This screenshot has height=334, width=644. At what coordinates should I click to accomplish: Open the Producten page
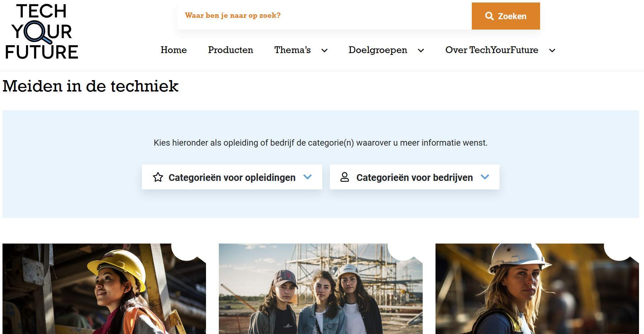pos(231,50)
